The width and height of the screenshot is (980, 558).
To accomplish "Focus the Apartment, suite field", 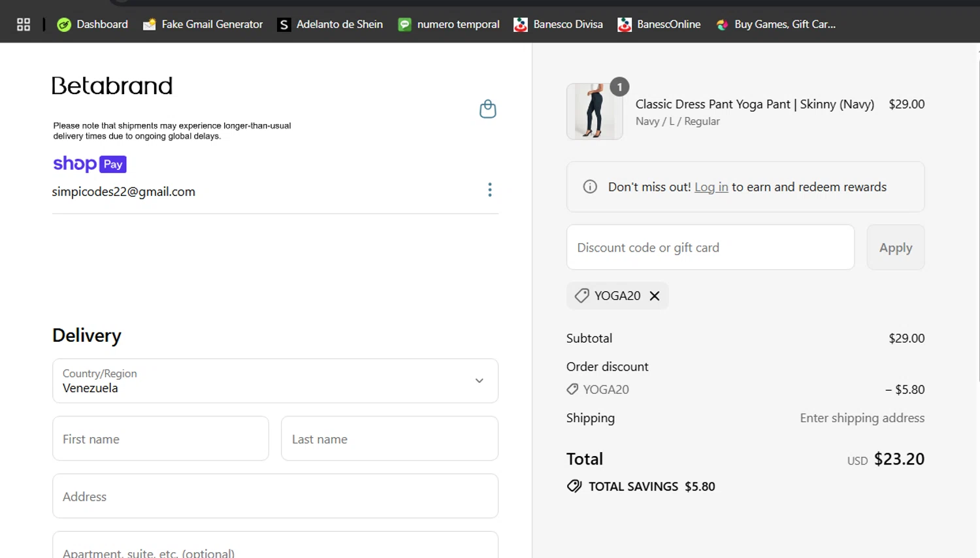I will point(275,546).
